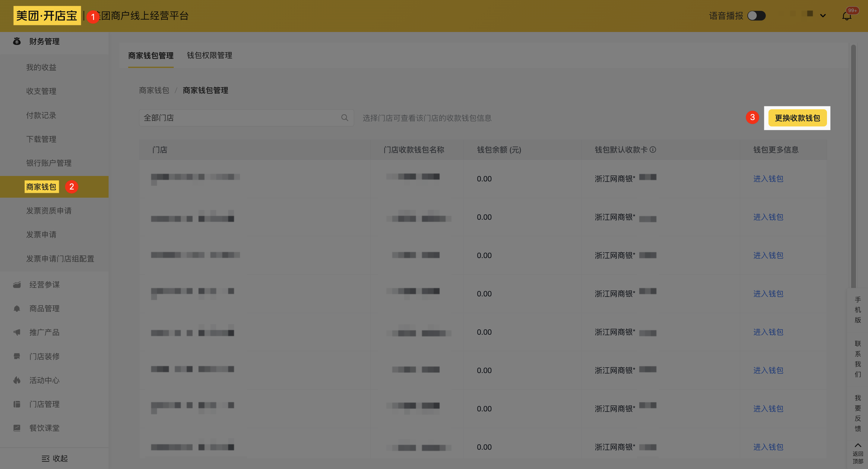Switch to 钱包权限管理 tab
Image resolution: width=868 pixels, height=469 pixels.
[209, 55]
